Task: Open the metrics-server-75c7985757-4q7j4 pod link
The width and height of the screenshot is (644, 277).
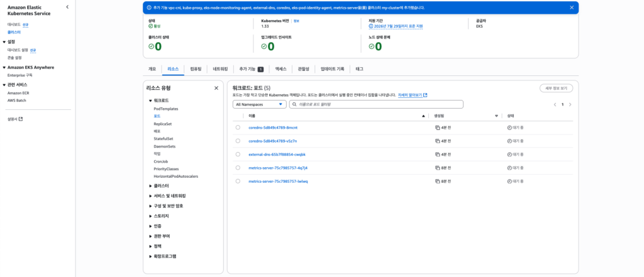Action: coord(278,168)
